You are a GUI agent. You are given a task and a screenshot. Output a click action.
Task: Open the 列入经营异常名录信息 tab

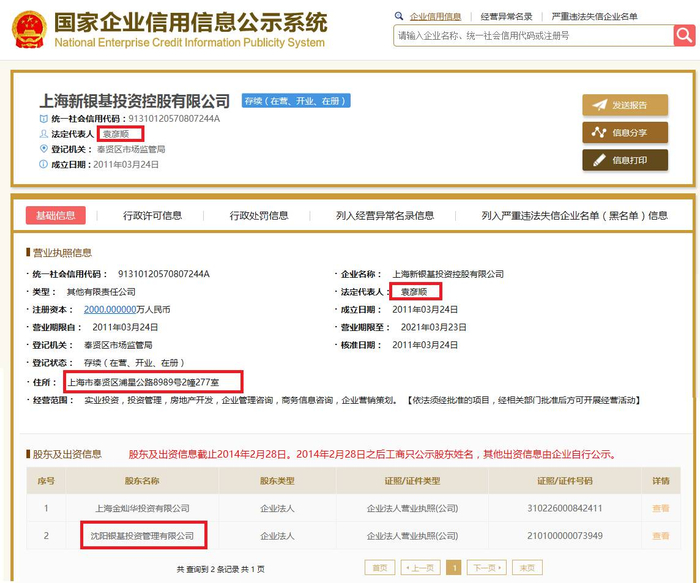[385, 216]
